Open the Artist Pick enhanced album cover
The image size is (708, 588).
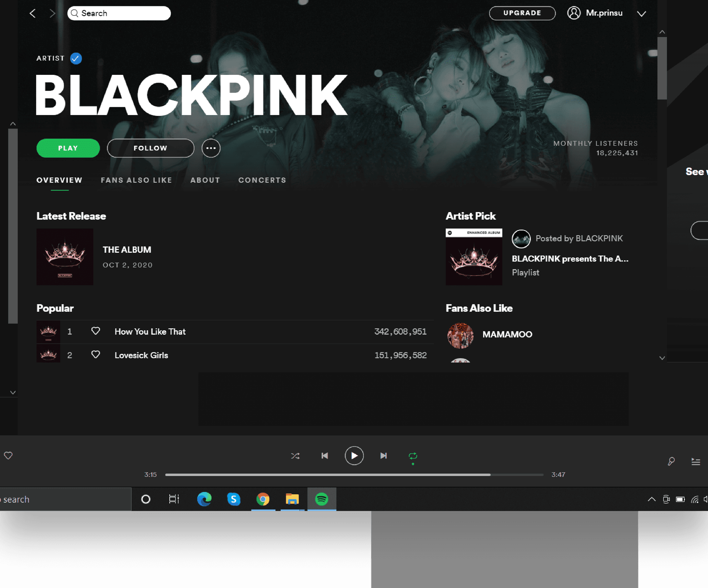click(x=474, y=257)
